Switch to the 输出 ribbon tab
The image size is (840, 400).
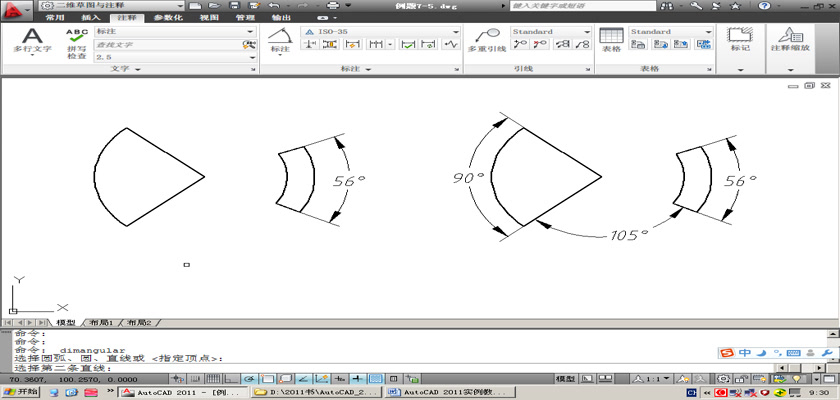281,18
